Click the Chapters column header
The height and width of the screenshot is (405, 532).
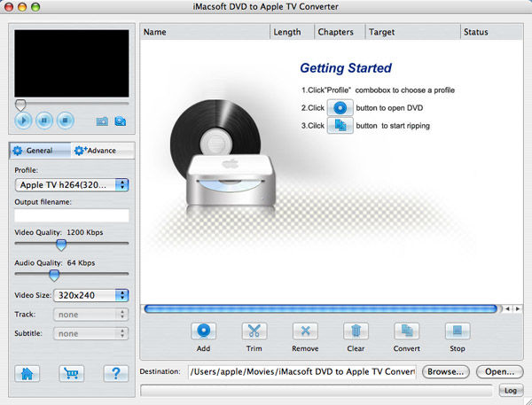tap(340, 32)
